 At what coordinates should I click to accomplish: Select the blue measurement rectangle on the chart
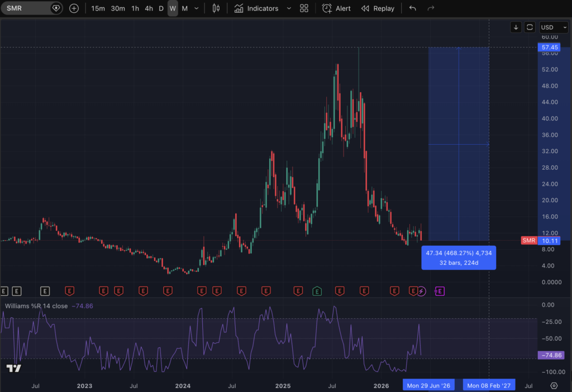[459, 144]
